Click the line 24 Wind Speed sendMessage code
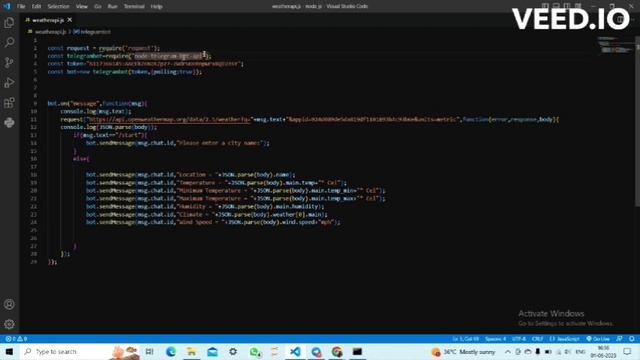The image size is (640, 360). click(x=213, y=222)
